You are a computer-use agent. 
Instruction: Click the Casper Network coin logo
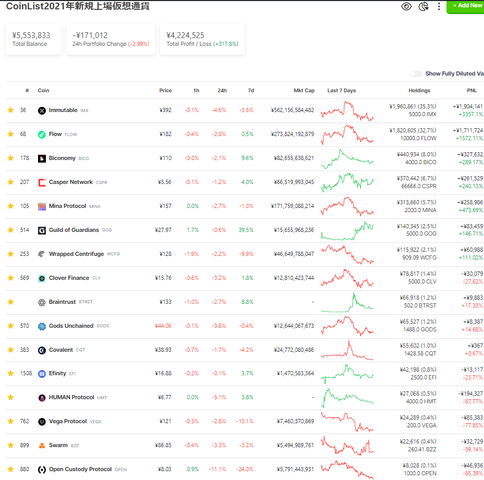[x=42, y=183]
